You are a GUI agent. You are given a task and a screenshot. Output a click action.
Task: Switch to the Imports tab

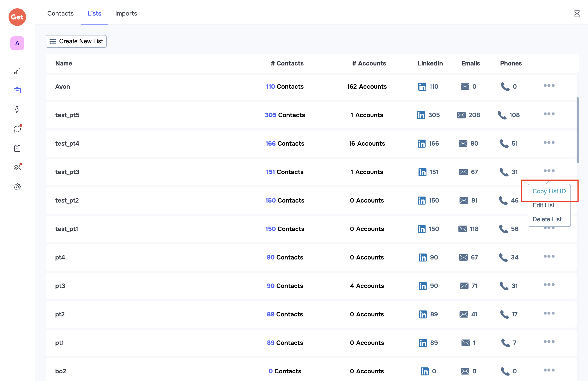(126, 14)
